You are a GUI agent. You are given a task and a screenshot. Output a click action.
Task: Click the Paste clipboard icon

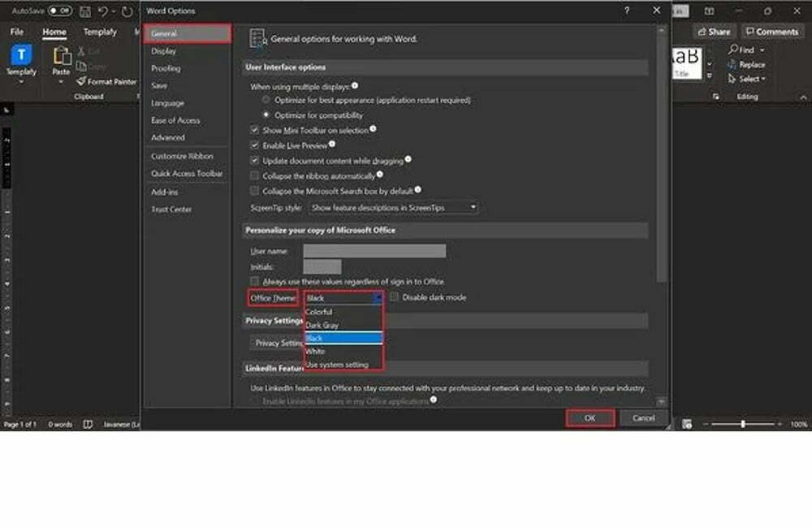62,57
